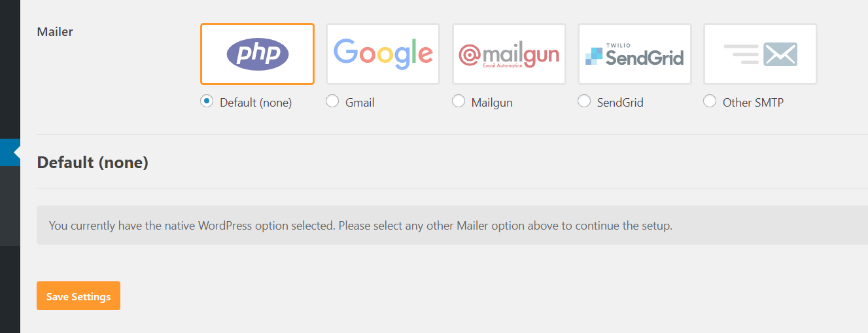The width and height of the screenshot is (868, 333).
Task: Enable the SendGrid radio button
Action: click(x=584, y=101)
